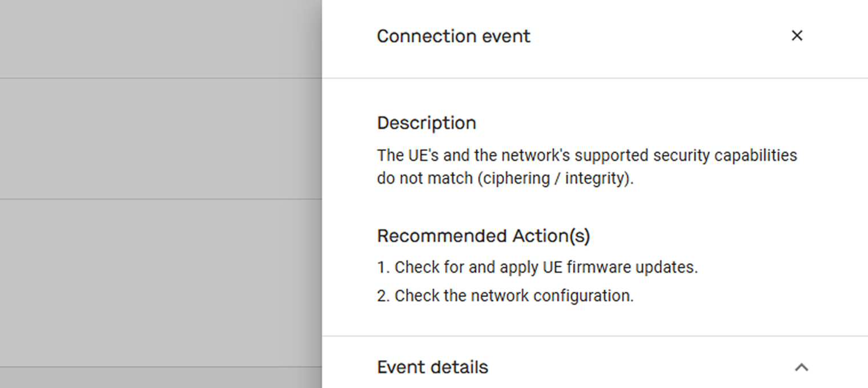The image size is (868, 388).
Task: Click the "1." list number marker
Action: [383, 267]
